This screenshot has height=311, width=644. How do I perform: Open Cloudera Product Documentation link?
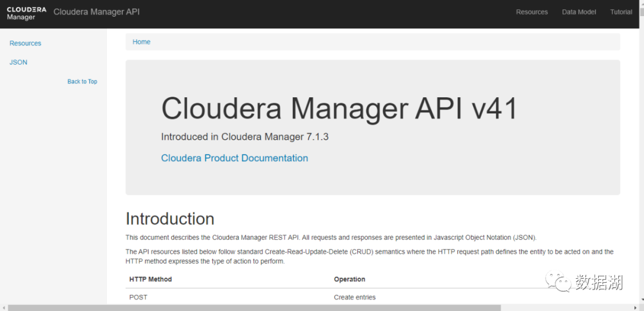pyautogui.click(x=234, y=158)
